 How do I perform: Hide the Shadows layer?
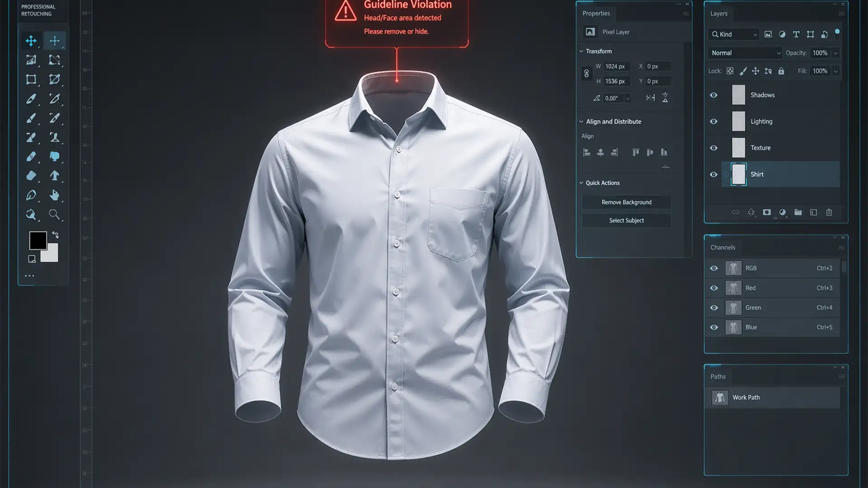click(714, 95)
